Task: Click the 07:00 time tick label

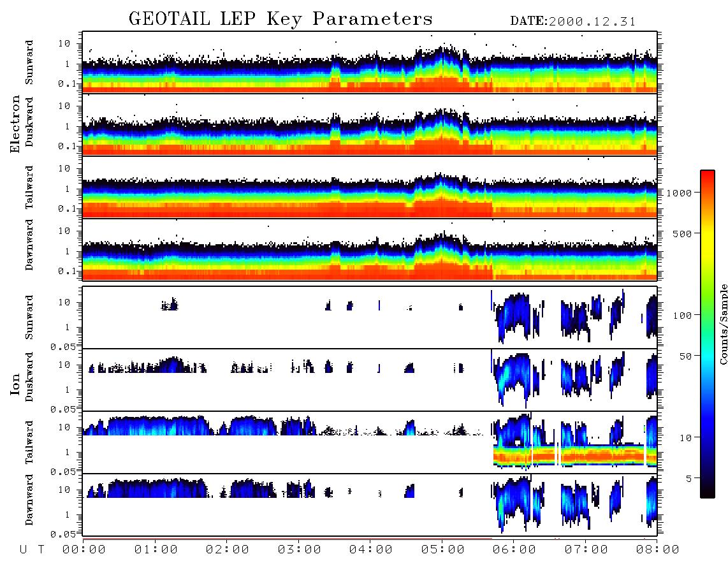Action: click(586, 550)
